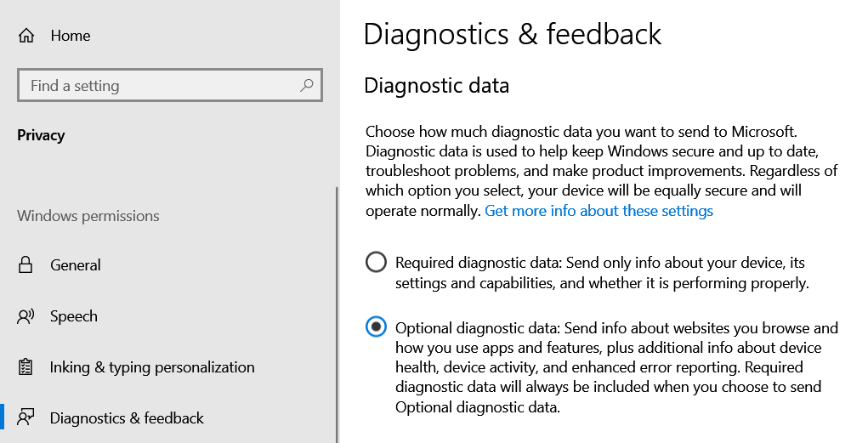Click the Inking & typing clipboard icon
Image resolution: width=868 pixels, height=443 pixels.
pyautogui.click(x=26, y=367)
